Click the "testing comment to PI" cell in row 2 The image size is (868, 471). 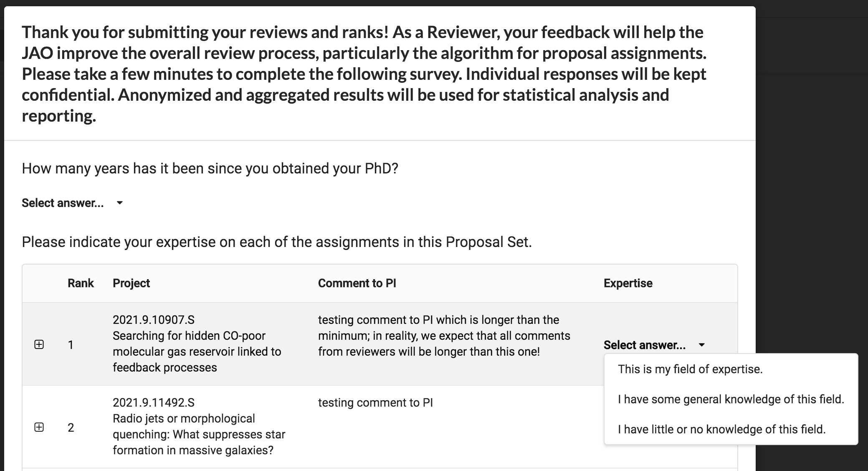point(375,402)
